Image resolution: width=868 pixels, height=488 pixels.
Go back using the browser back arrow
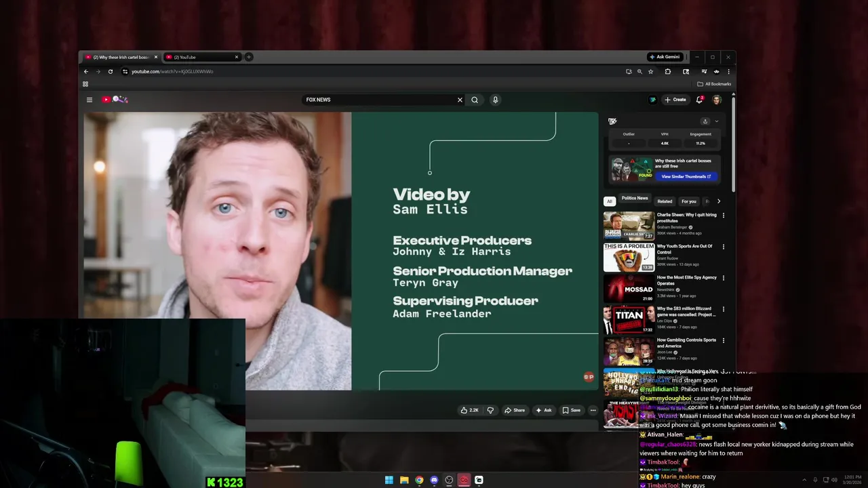coord(86,71)
